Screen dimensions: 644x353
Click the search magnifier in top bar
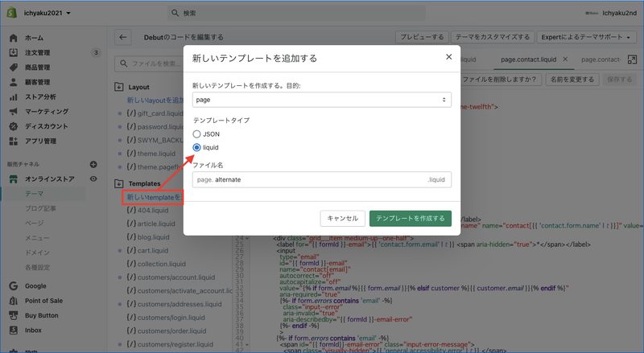tap(175, 13)
